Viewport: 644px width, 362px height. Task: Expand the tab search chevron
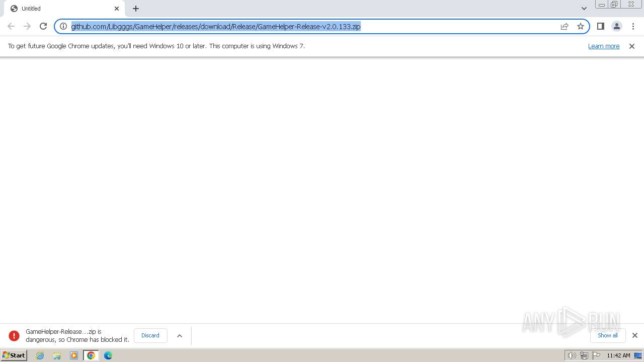click(x=584, y=9)
